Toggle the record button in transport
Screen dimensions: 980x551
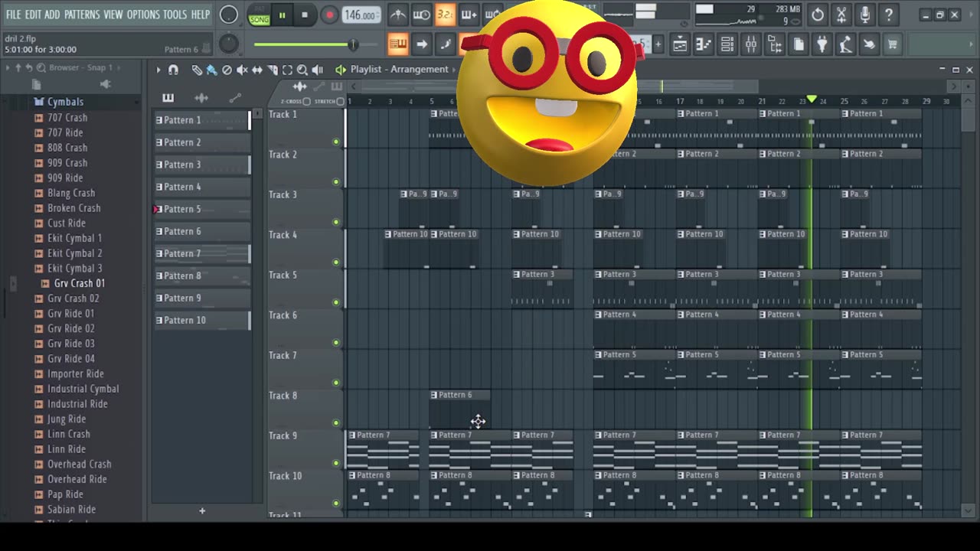pos(329,15)
